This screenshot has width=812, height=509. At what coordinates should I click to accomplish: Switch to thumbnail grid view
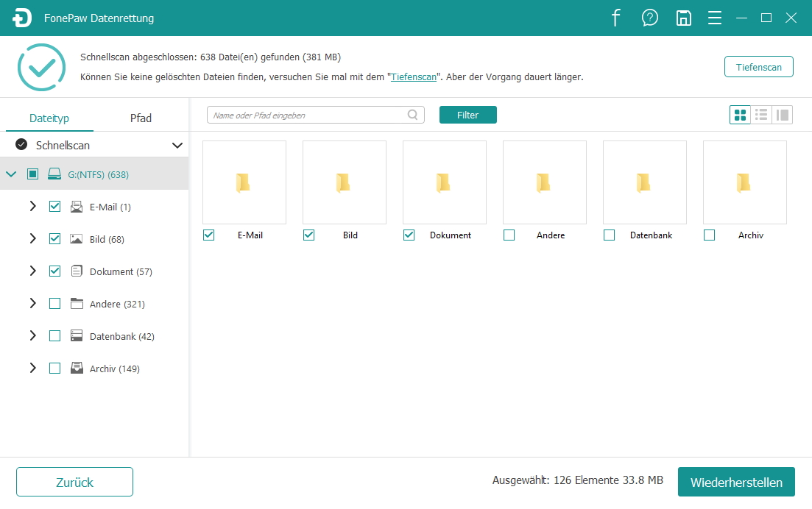click(x=740, y=115)
